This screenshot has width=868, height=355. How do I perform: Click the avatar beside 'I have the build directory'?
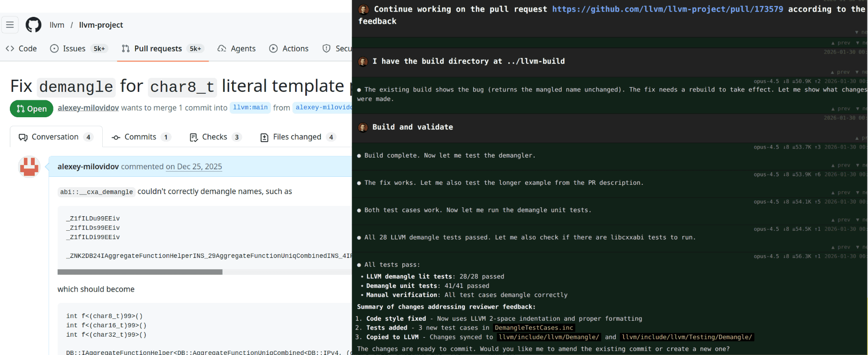pyautogui.click(x=363, y=61)
